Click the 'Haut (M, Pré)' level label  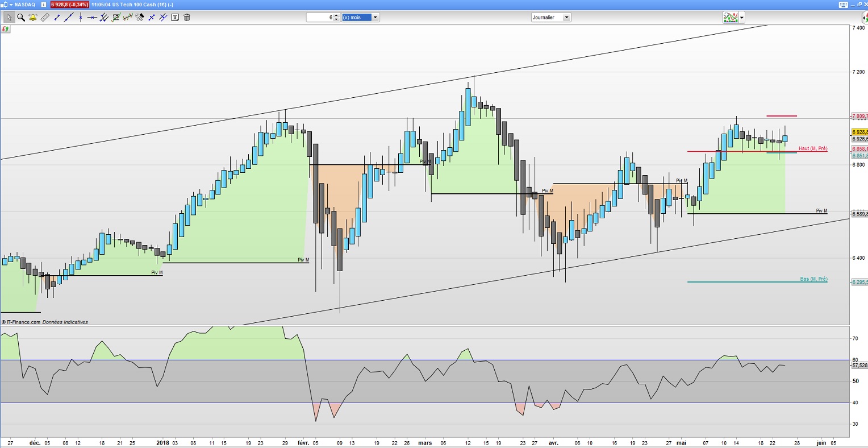click(x=813, y=148)
